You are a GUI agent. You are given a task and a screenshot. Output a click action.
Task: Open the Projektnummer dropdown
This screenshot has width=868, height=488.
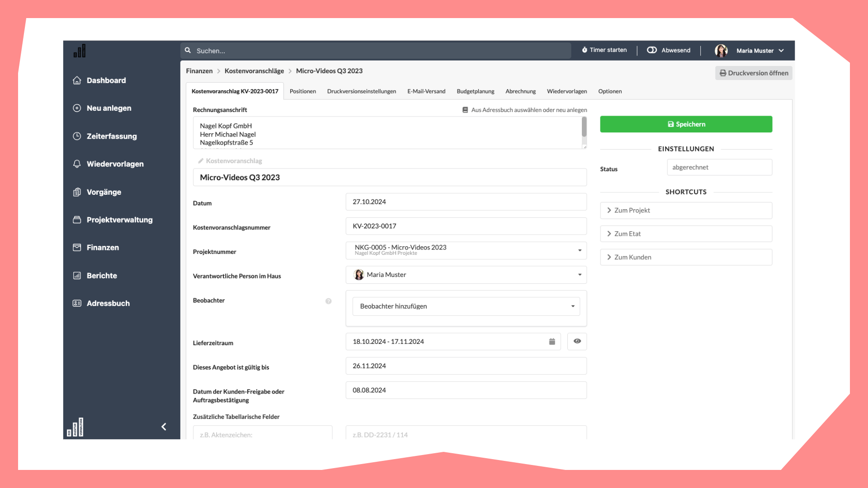pyautogui.click(x=466, y=250)
